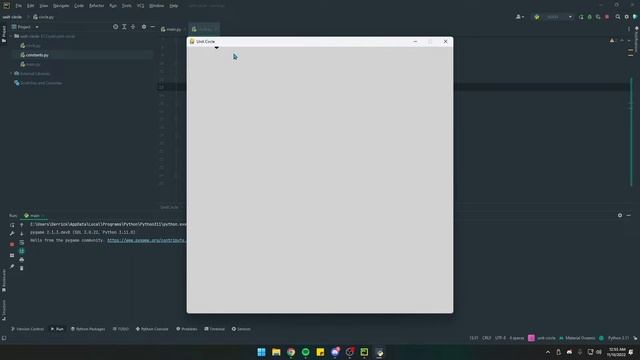Screen dimensions: 640x360
Task: Click the Windows Start button on taskbar
Action: (x=261, y=352)
